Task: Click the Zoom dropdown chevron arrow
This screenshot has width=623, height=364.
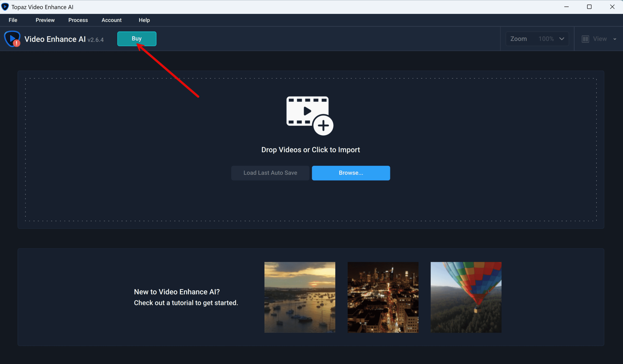Action: [561, 39]
